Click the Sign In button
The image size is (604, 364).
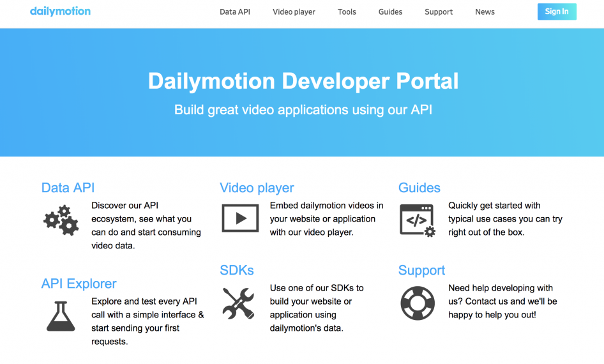point(557,11)
